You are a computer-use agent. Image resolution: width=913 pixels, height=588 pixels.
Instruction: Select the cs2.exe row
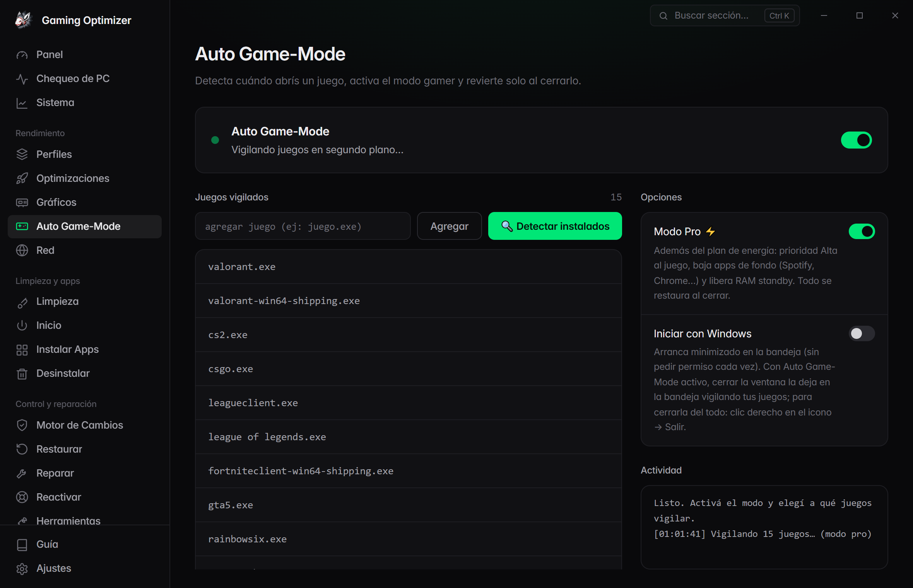pyautogui.click(x=409, y=335)
